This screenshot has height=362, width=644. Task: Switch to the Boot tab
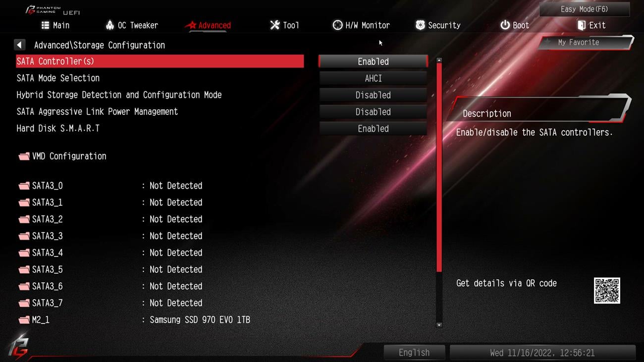pyautogui.click(x=515, y=25)
